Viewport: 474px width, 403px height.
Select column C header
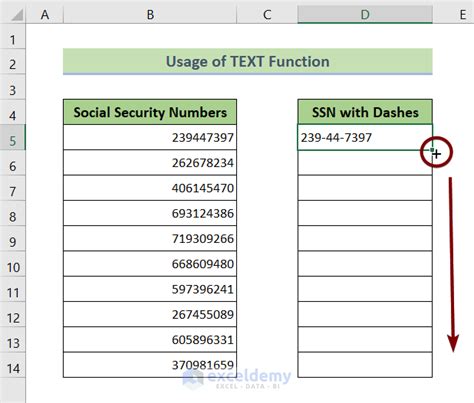(267, 15)
